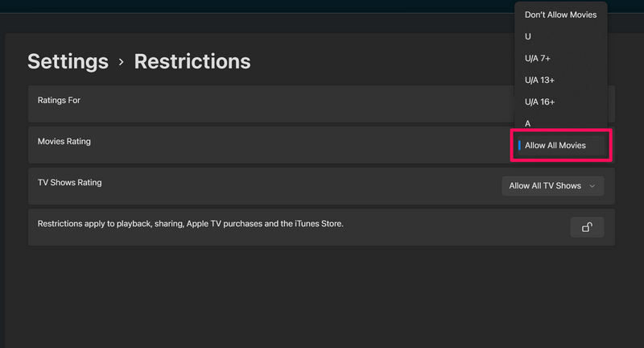Select the U/A 7+ rating
Viewport: 644px width, 348px height.
click(x=538, y=58)
